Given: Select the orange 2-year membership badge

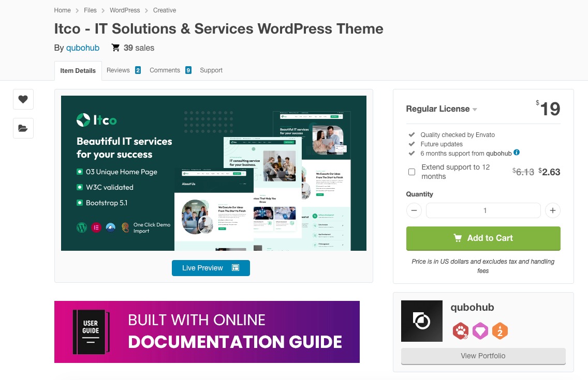Looking at the screenshot, I should click(x=500, y=331).
